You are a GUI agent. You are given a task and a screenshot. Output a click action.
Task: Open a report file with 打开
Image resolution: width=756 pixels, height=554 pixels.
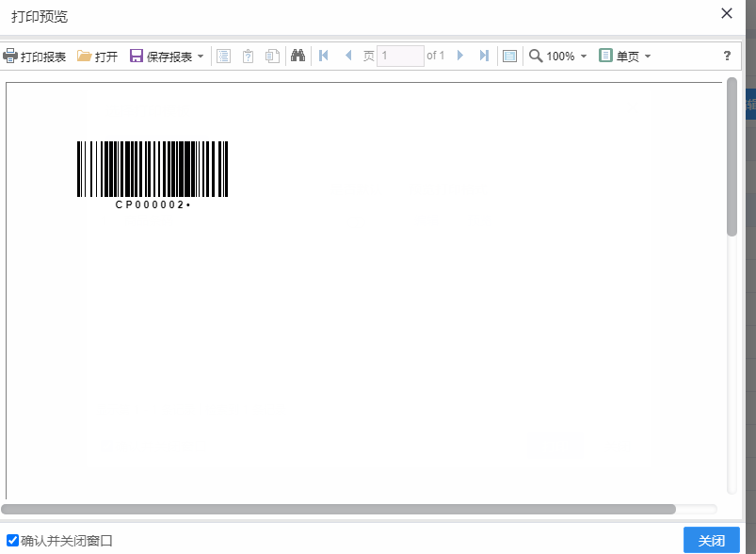click(x=97, y=57)
